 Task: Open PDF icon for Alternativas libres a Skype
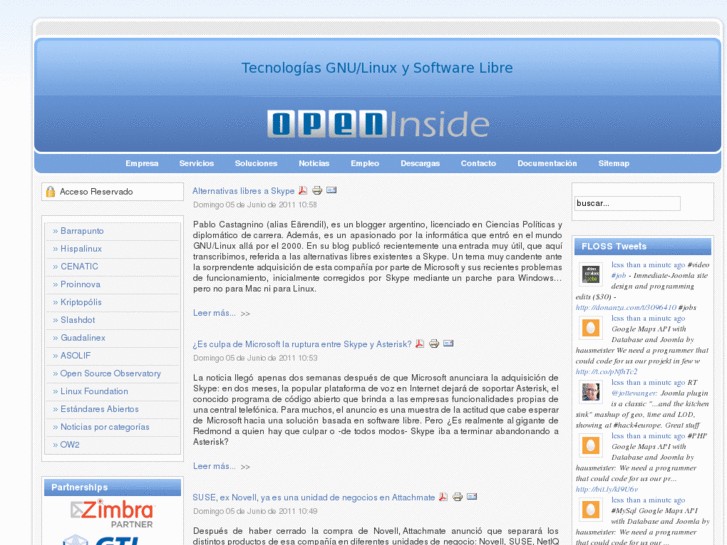[x=303, y=190]
